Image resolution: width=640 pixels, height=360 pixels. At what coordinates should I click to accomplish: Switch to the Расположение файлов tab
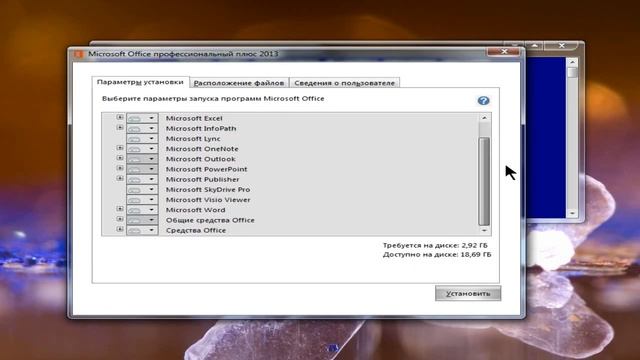pos(239,83)
